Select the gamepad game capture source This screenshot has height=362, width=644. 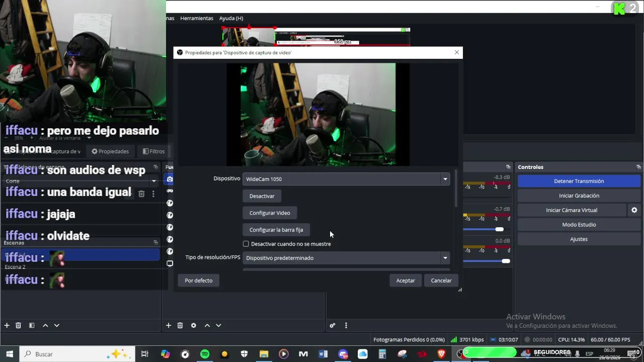tap(170, 191)
